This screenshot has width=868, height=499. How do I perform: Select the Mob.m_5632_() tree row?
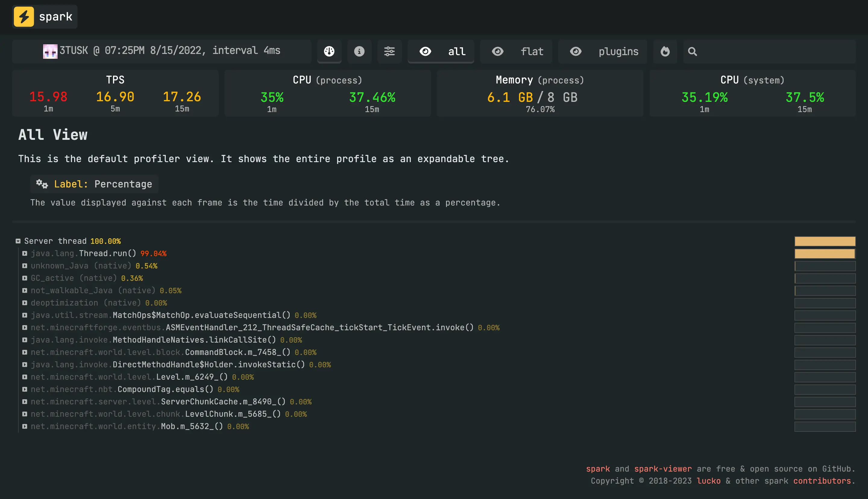point(192,426)
